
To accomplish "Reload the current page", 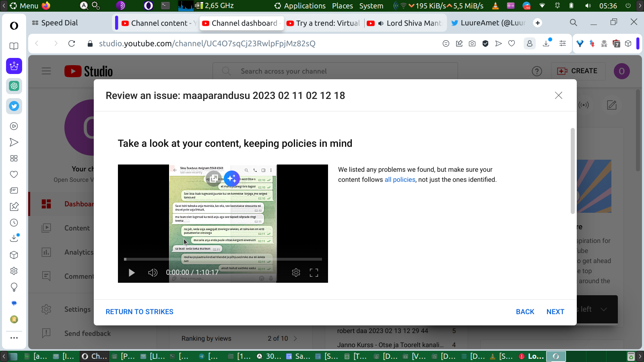I will [72, 43].
